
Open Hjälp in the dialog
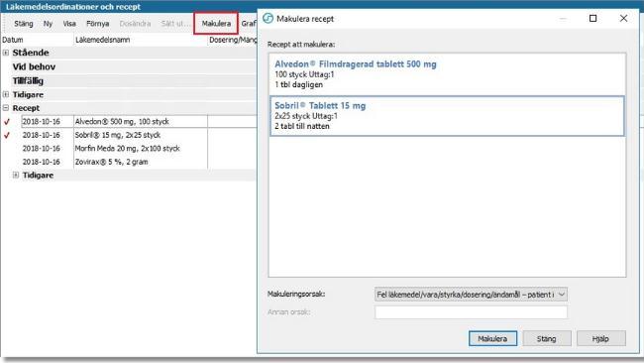[x=600, y=339]
